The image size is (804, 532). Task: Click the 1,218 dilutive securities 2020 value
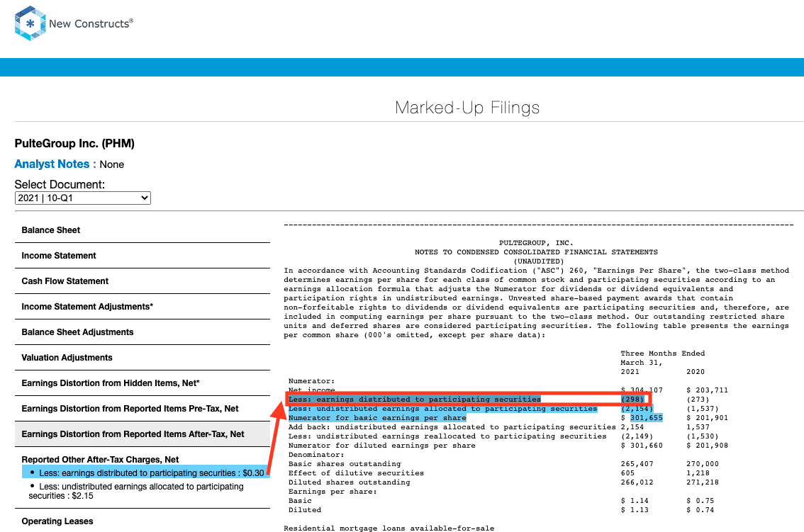click(x=698, y=473)
